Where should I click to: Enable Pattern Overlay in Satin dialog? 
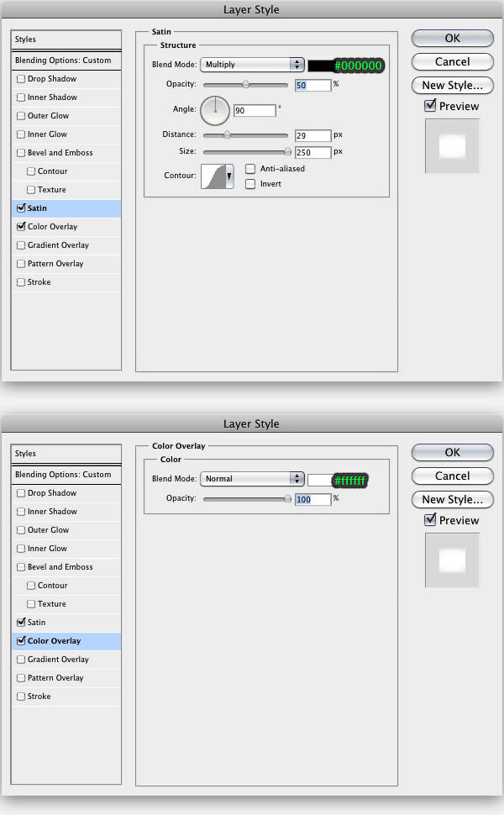21,264
